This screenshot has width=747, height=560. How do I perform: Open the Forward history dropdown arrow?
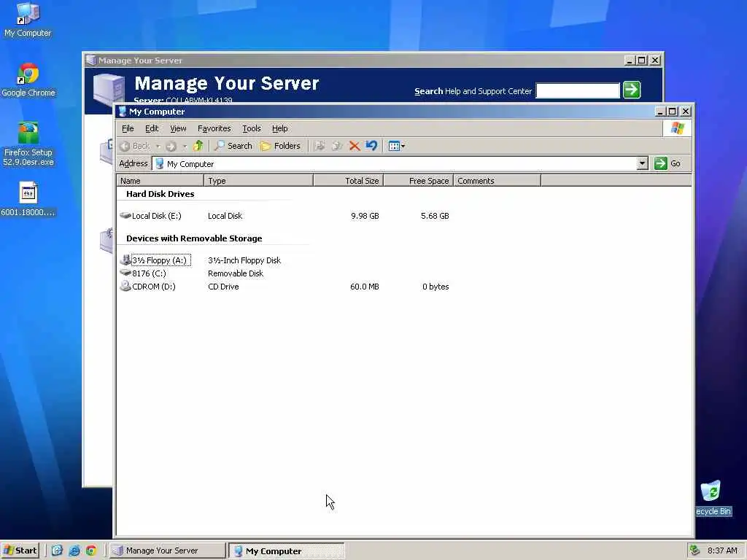[185, 146]
